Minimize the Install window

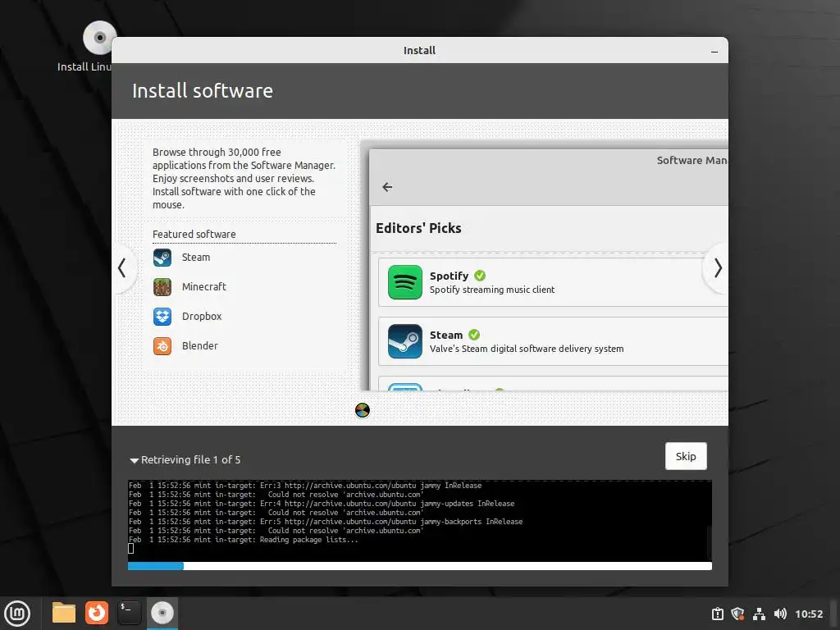(x=714, y=52)
